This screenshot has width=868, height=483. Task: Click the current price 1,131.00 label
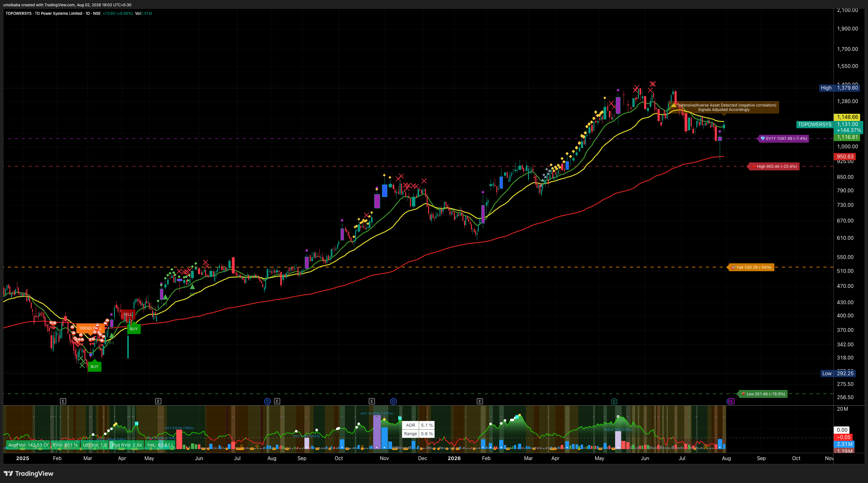(x=847, y=124)
